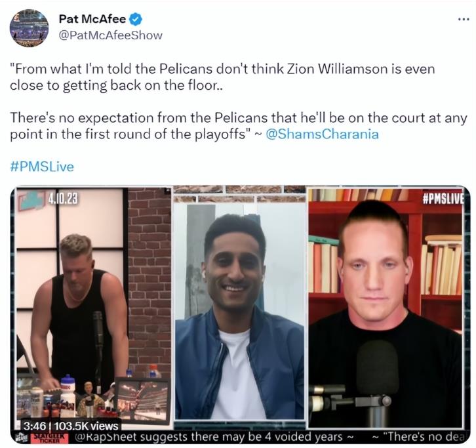Click the paragraph about playoffs first round
Viewport: 476px width, 448px height.
239,126
